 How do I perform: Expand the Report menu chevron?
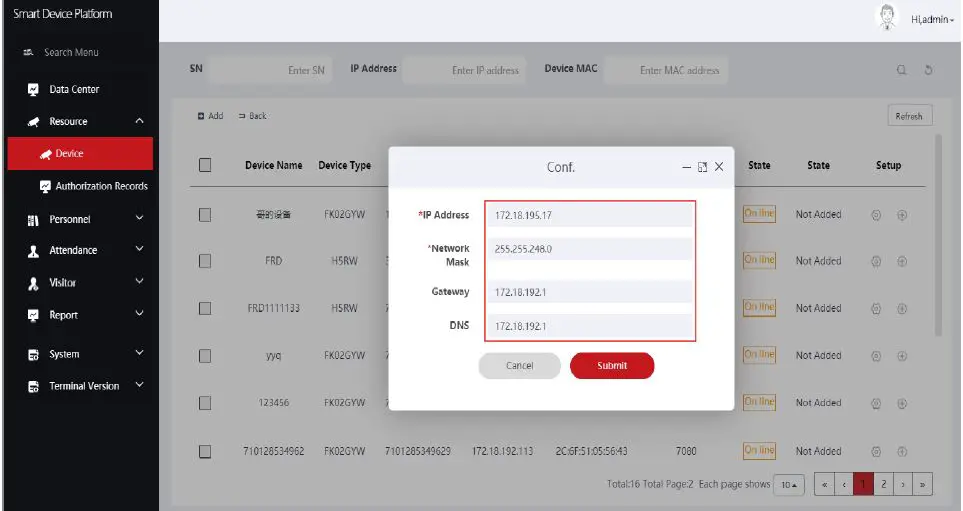tap(139, 313)
